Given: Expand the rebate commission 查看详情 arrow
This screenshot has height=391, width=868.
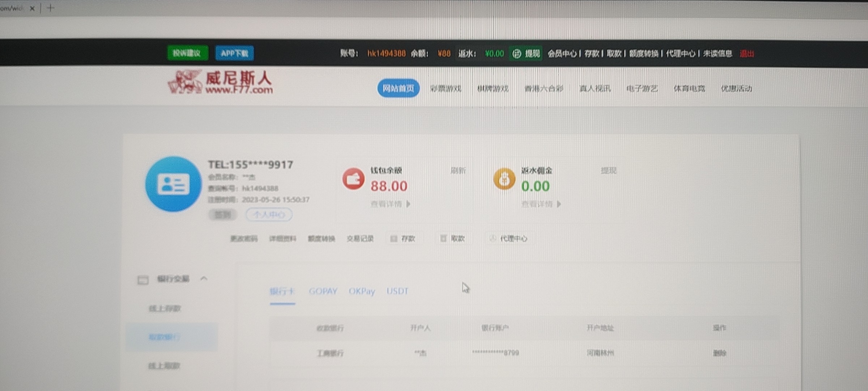Looking at the screenshot, I should pyautogui.click(x=559, y=204).
